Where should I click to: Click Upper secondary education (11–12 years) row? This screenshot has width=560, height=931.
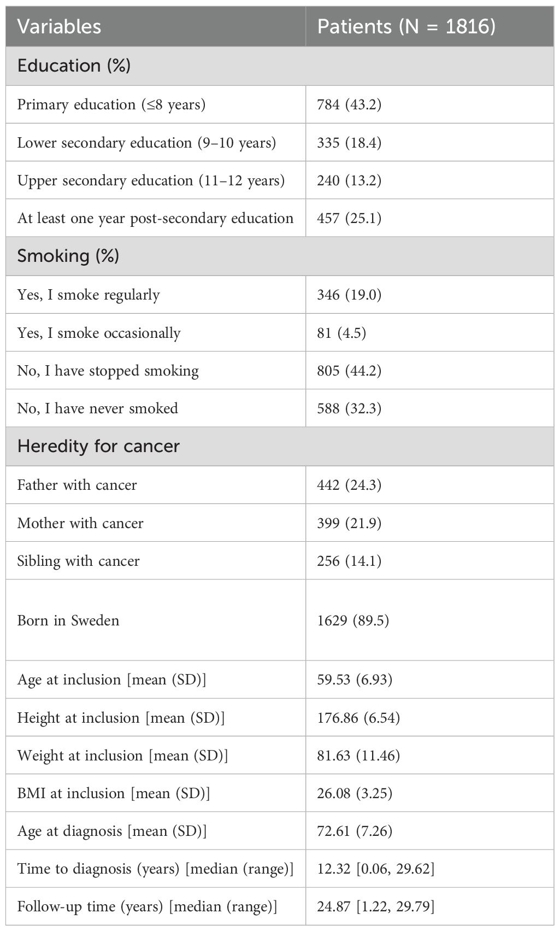point(151,180)
